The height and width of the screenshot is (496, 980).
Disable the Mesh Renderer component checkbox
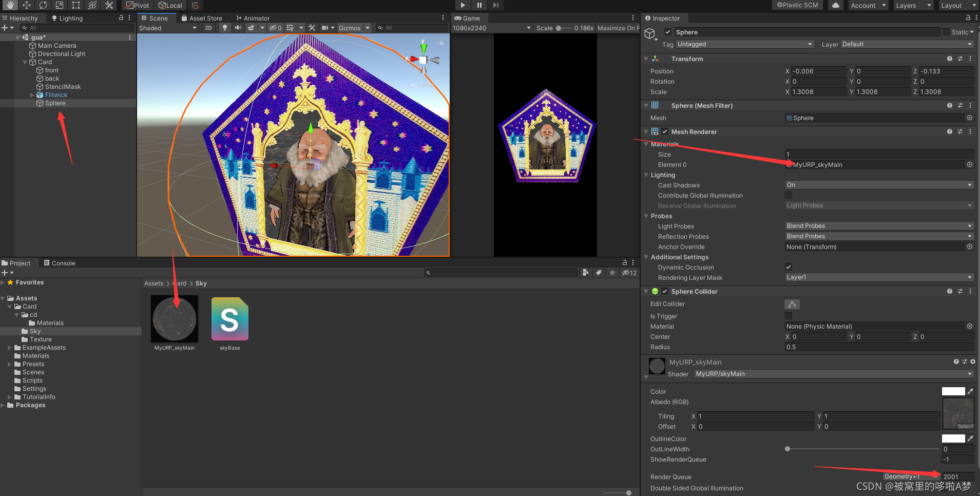(665, 131)
